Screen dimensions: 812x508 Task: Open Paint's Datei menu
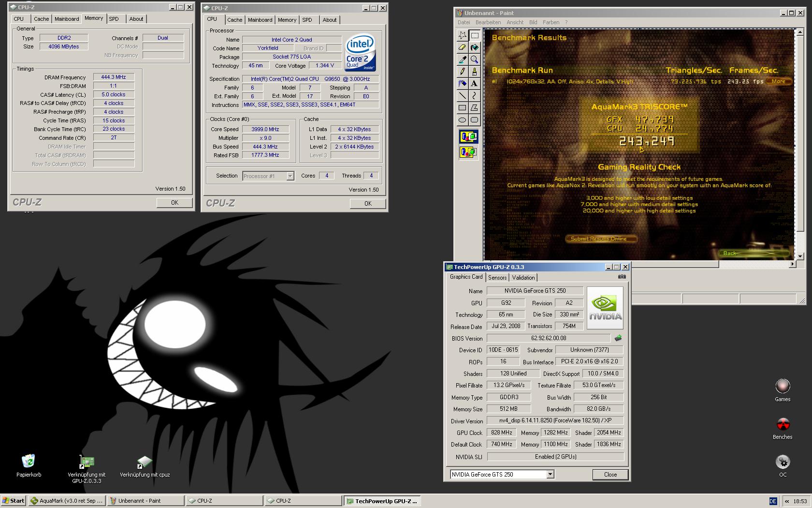pyautogui.click(x=464, y=22)
